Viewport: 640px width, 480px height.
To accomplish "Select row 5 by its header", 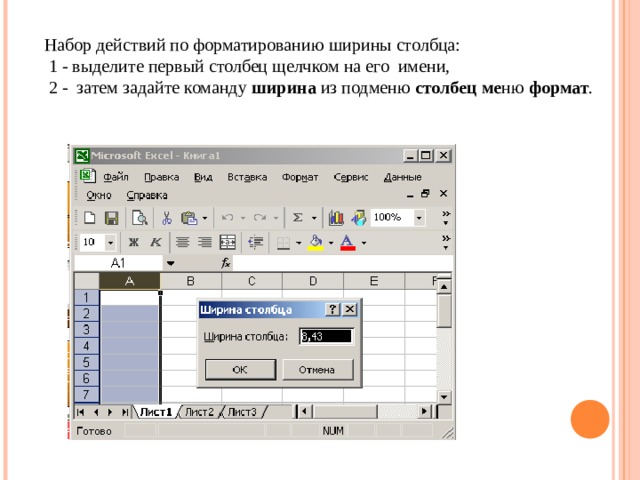I will 86,362.
